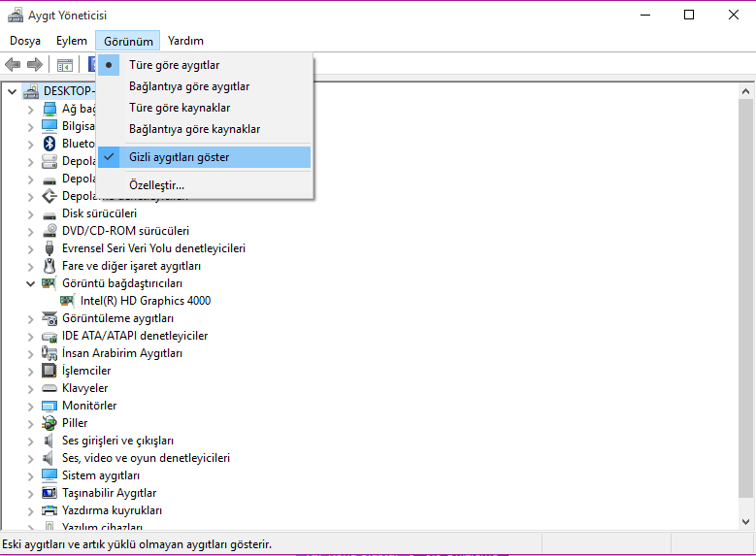Select Yazdırma kuyrukları tree row
The height and width of the screenshot is (556, 756).
pos(112,510)
